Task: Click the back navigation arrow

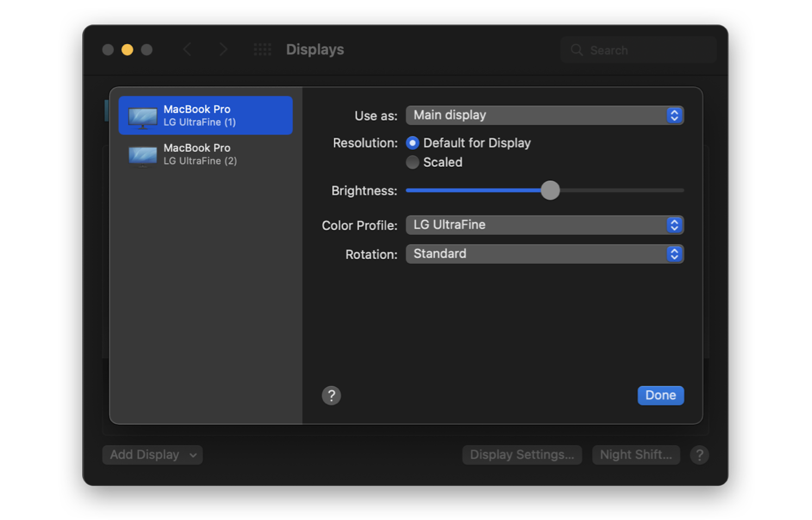Action: (x=188, y=49)
